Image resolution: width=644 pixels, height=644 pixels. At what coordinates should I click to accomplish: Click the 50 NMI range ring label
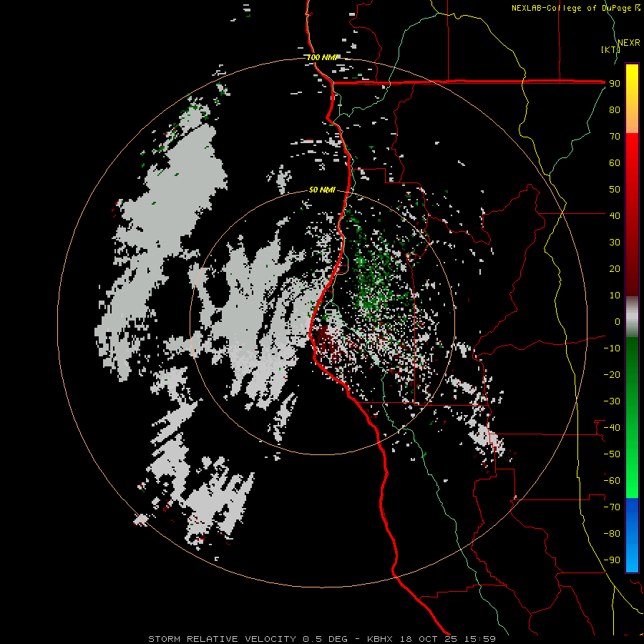322,190
